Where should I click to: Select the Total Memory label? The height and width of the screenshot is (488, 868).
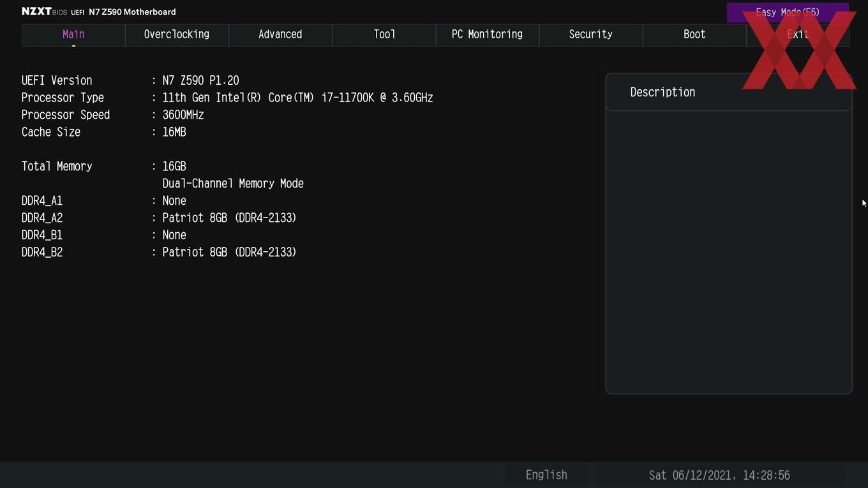pyautogui.click(x=57, y=166)
